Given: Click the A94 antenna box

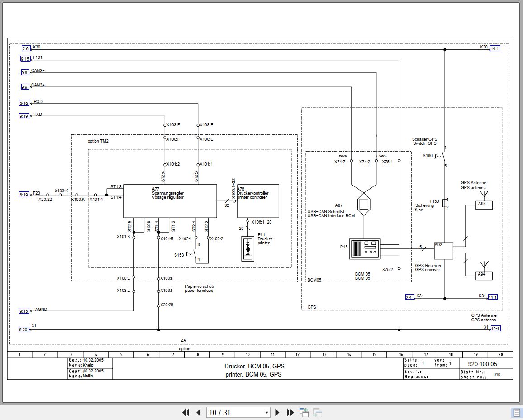Looking at the screenshot, I should [x=484, y=276].
